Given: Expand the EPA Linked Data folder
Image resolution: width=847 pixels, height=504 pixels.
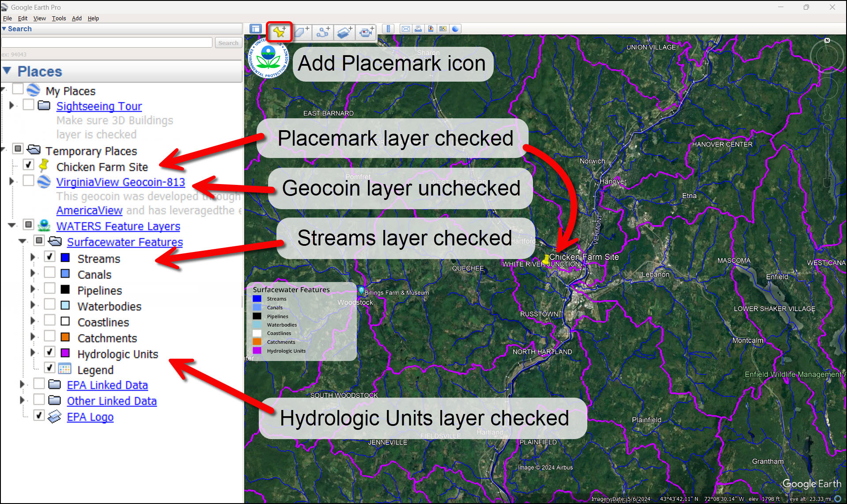Looking at the screenshot, I should (x=23, y=384).
